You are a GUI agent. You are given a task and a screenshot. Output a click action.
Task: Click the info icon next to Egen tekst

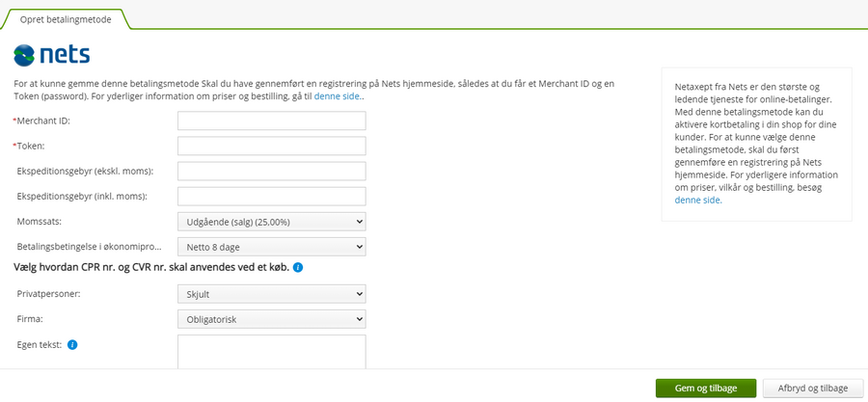pos(72,344)
